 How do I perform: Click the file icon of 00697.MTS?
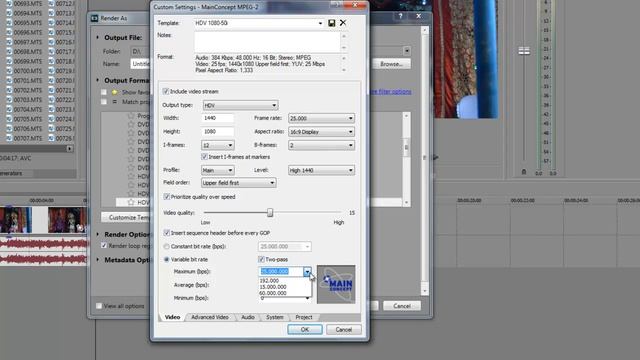tap(9, 42)
